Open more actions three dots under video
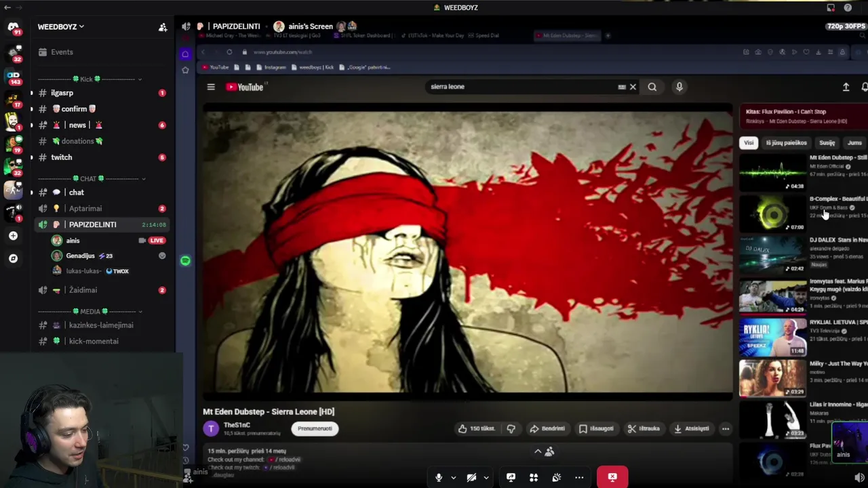 tap(725, 428)
